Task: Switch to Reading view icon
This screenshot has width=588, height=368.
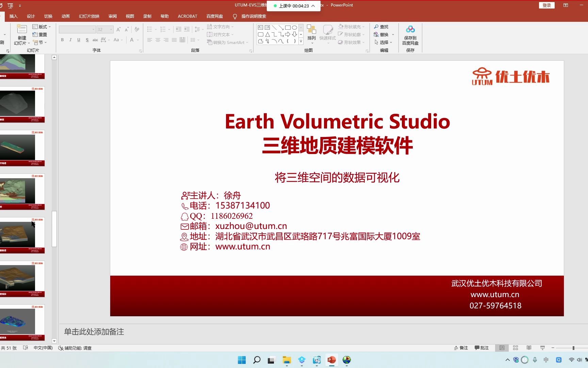Action: pyautogui.click(x=529, y=348)
